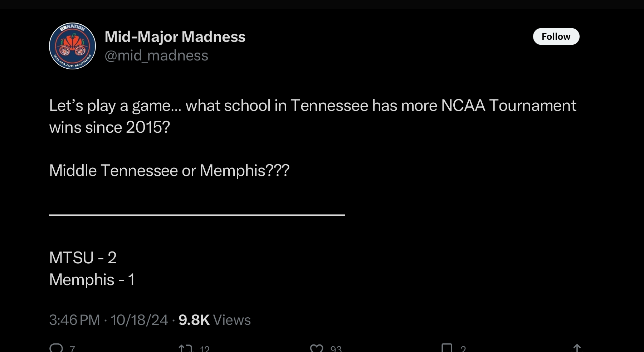Screen dimensions: 644x352
Task: Click the "Middle Tennessee or Memphis???" line
Action: pos(169,171)
